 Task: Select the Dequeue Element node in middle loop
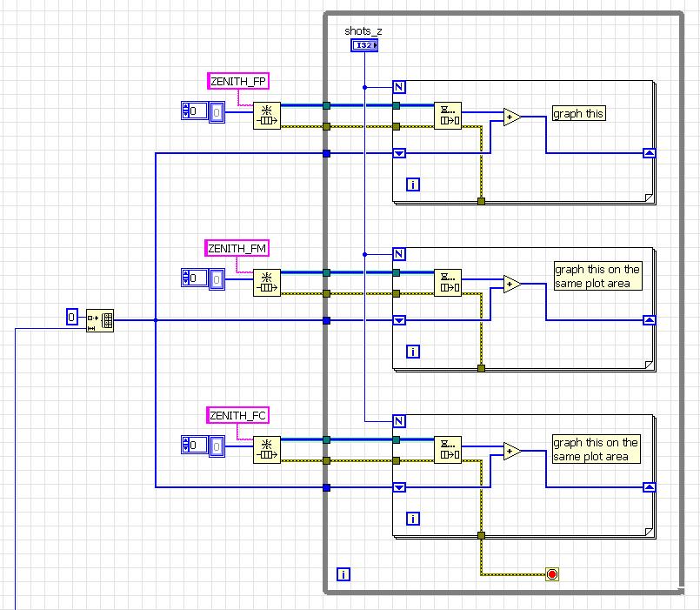448,283
